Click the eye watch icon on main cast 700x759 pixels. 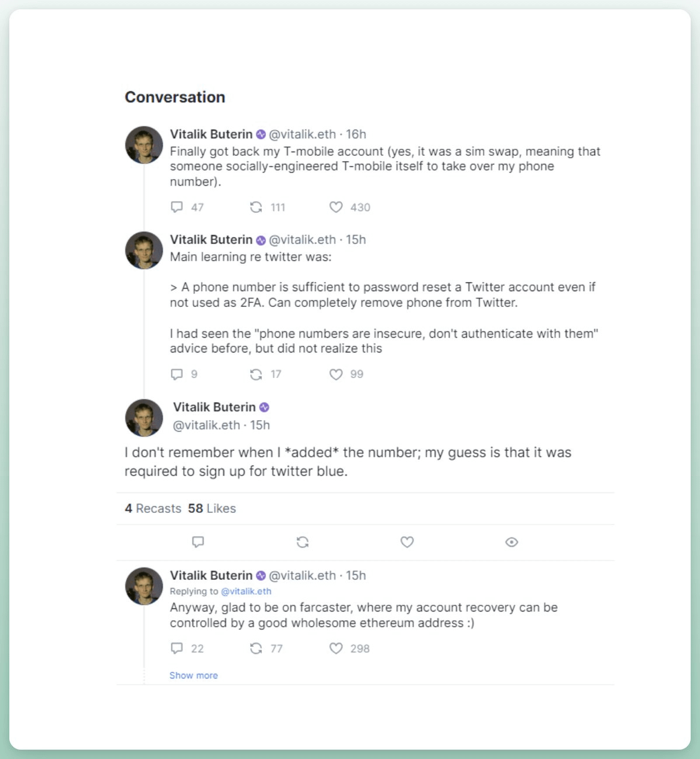point(512,542)
